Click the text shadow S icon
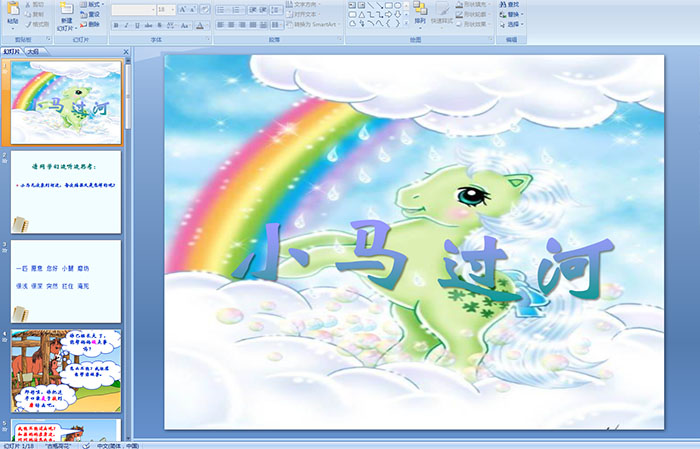The width and height of the screenshot is (700, 449). [x=159, y=26]
